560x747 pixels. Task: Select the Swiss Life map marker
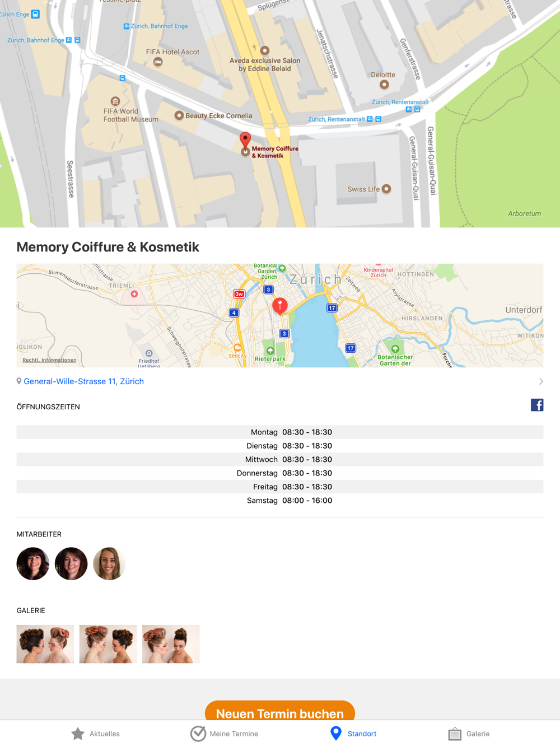pyautogui.click(x=386, y=189)
